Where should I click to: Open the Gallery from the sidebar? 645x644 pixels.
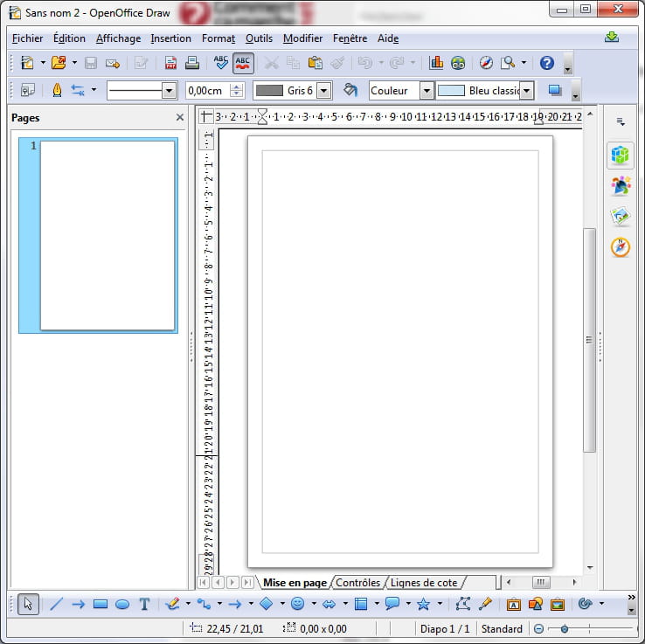tap(621, 216)
